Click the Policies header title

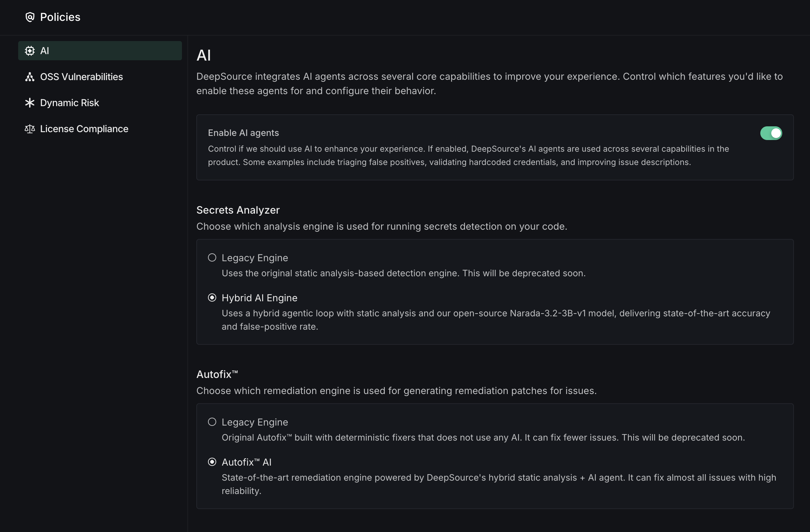click(x=60, y=17)
